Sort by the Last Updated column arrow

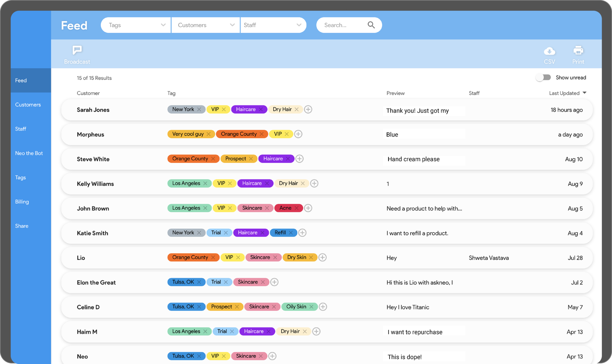coord(584,93)
